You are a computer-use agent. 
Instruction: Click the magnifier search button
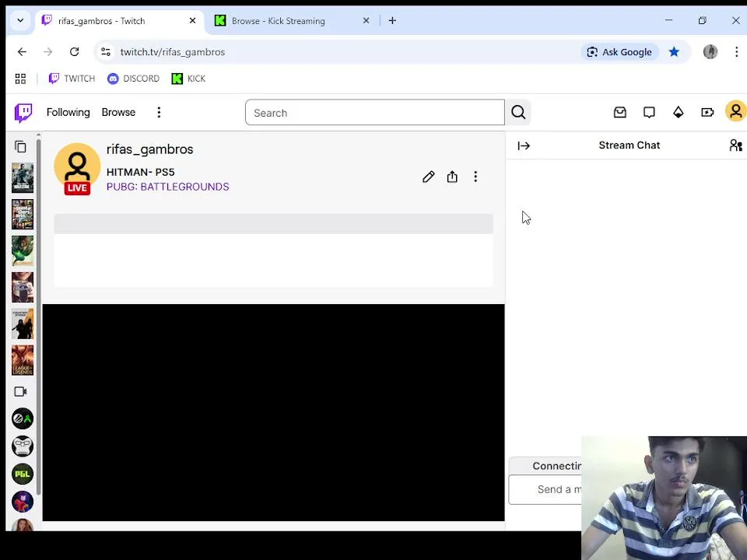pos(518,113)
